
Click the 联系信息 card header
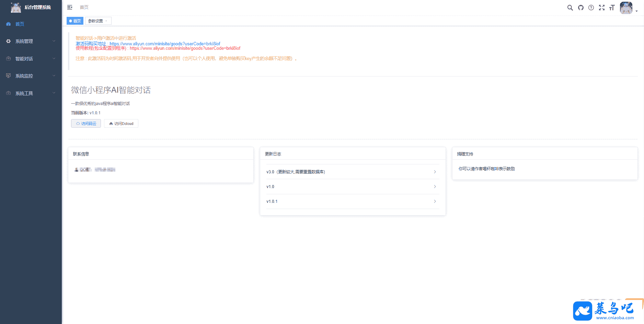click(161, 154)
